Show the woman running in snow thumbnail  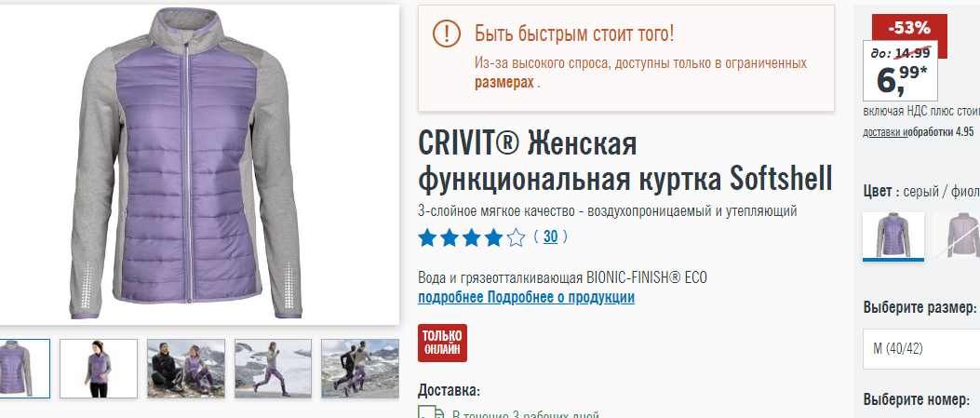click(x=273, y=368)
